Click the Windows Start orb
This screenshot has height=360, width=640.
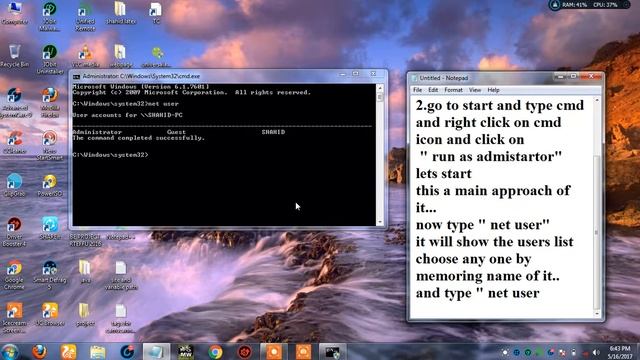[10, 351]
